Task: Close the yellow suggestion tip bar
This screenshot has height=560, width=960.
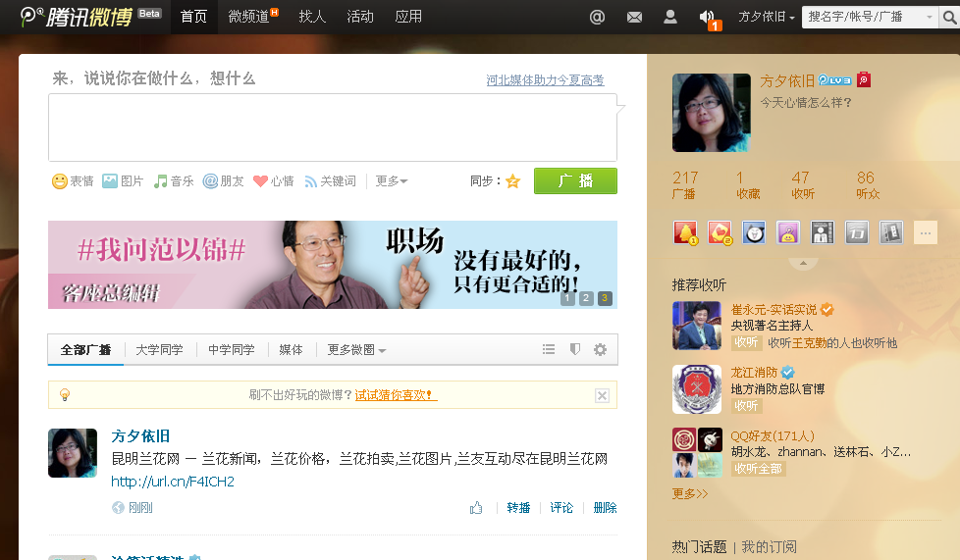Action: 602,395
